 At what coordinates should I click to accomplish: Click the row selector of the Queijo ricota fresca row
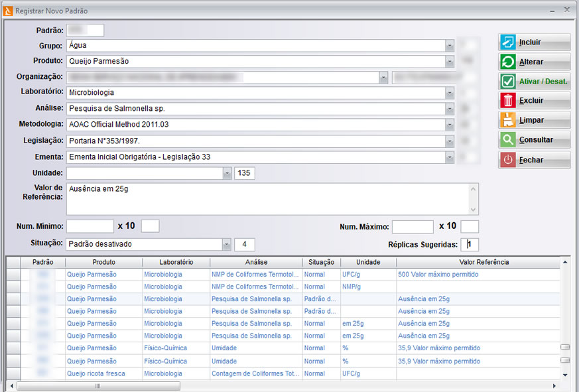point(14,373)
